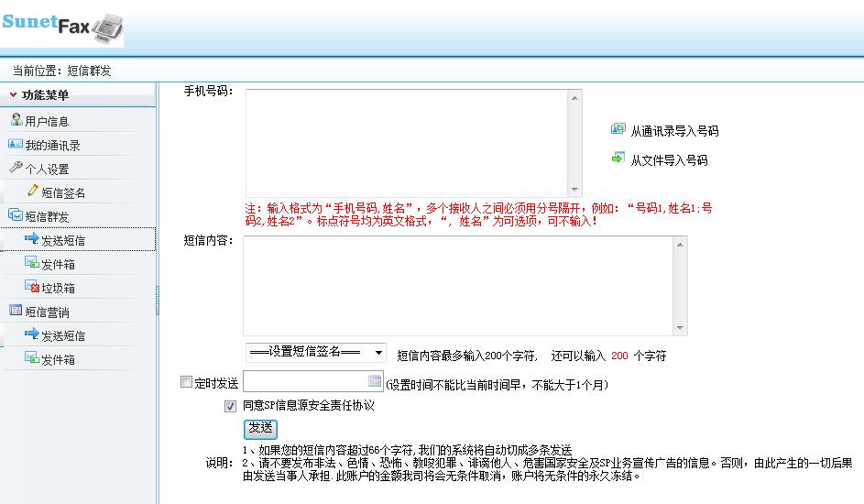Open the 用户信息 menu item

[x=47, y=121]
